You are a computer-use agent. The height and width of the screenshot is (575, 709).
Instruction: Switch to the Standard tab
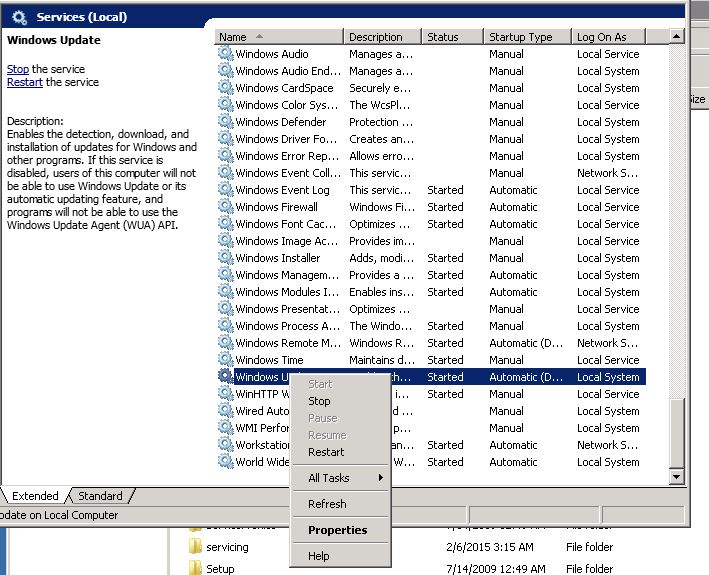(x=100, y=496)
